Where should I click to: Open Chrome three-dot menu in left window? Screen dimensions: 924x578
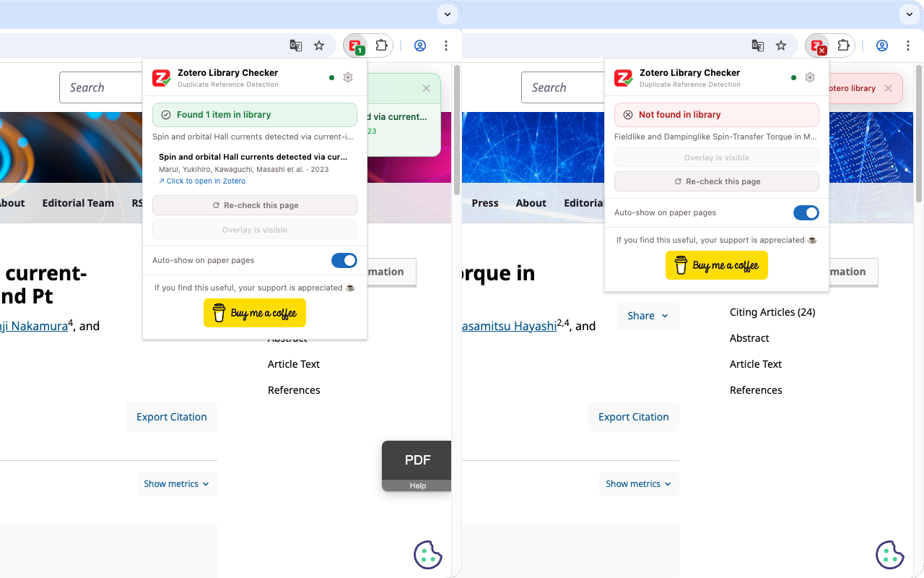[446, 46]
